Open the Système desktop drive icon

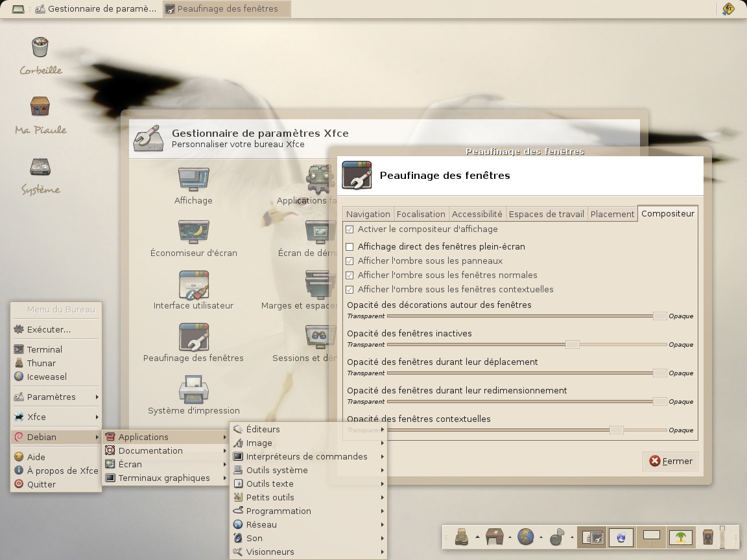(x=40, y=167)
